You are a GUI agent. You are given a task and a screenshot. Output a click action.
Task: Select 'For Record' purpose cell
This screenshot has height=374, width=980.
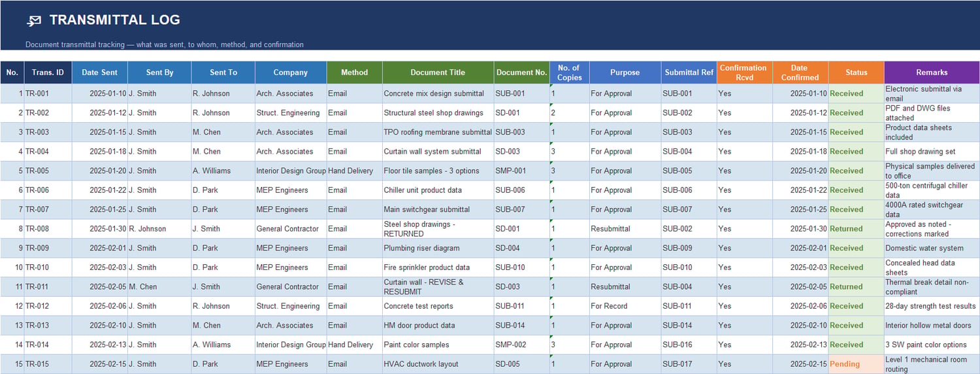point(625,306)
